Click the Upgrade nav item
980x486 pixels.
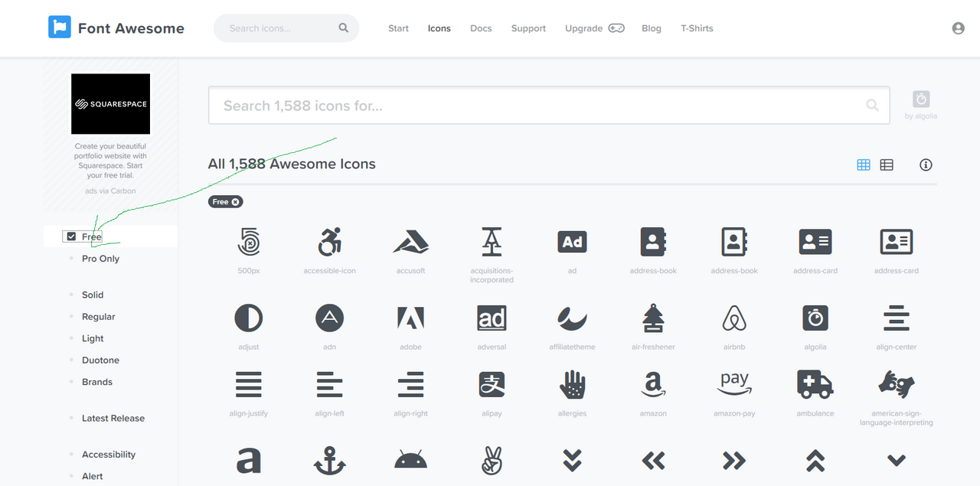point(595,28)
